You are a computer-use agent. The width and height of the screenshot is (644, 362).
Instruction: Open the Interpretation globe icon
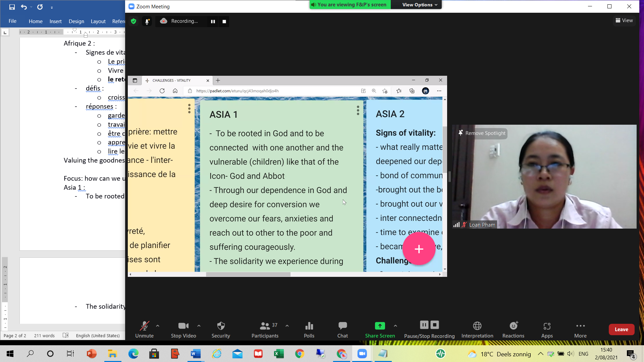click(x=477, y=329)
